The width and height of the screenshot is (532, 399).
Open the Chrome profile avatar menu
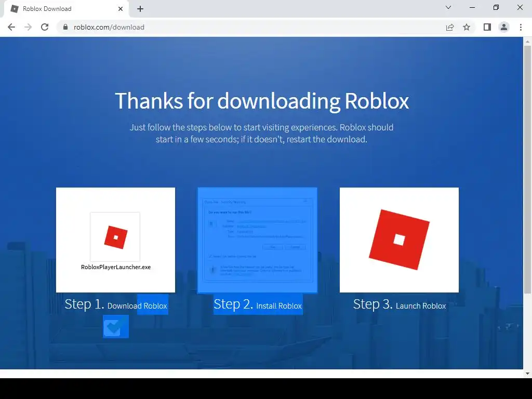[x=504, y=27]
